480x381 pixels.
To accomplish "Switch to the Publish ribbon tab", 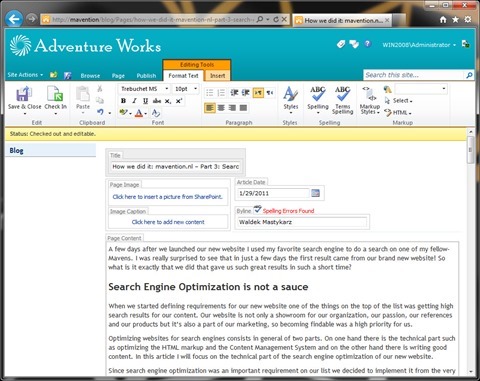I will click(146, 76).
